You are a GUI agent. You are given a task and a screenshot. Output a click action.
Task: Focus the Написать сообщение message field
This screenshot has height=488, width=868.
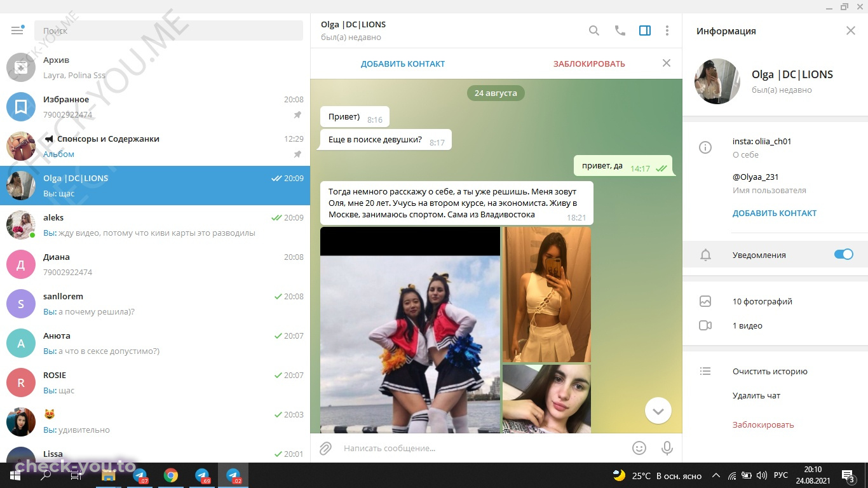click(482, 448)
